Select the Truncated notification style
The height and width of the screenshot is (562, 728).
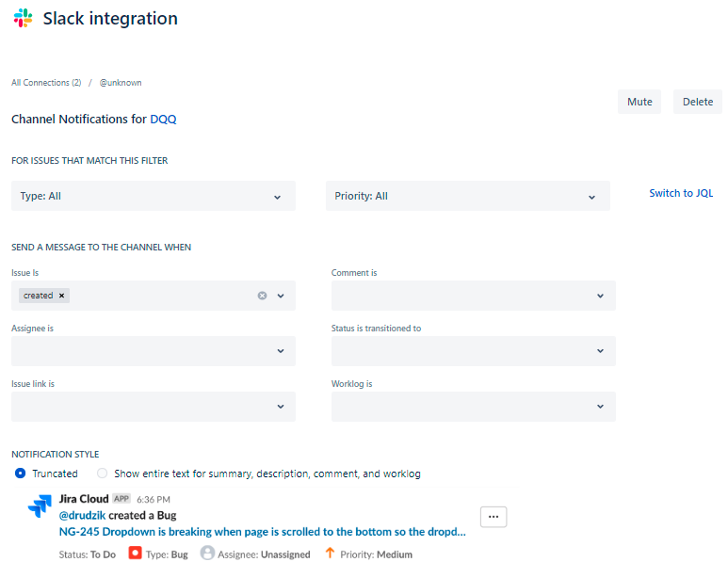21,474
